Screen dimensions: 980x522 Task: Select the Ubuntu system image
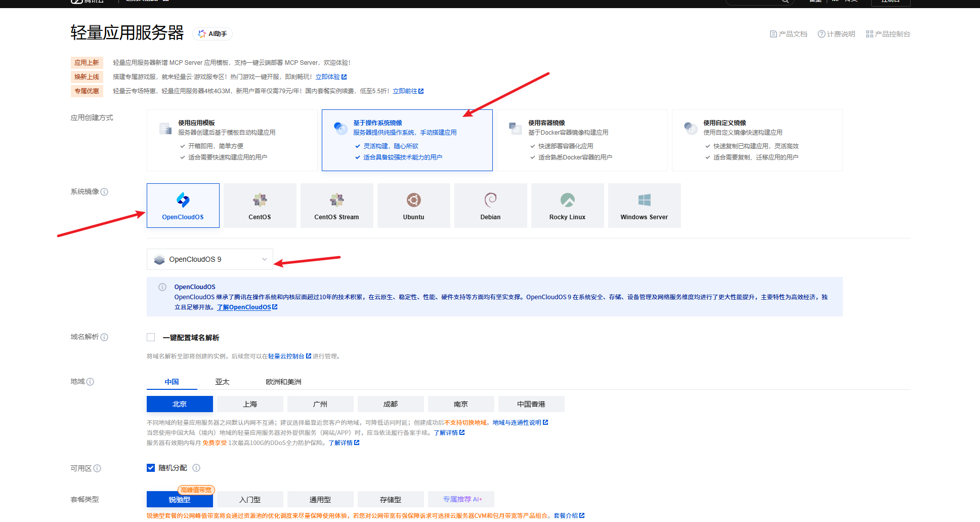413,205
